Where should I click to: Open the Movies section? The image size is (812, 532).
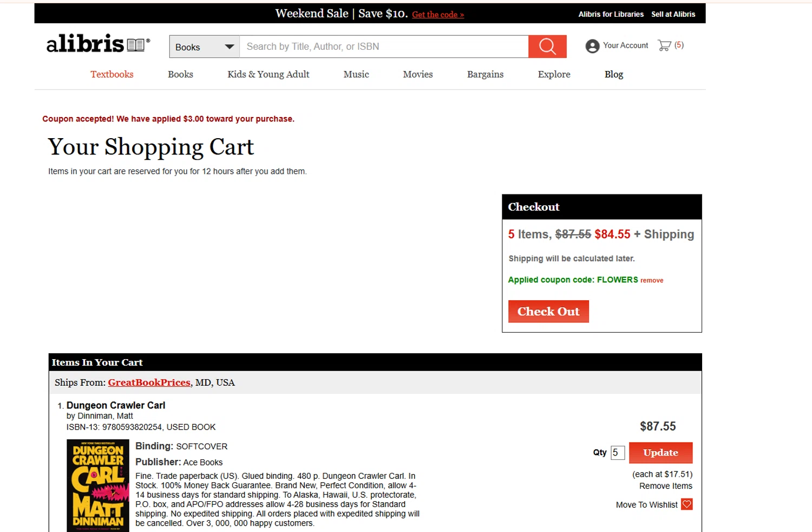point(418,74)
